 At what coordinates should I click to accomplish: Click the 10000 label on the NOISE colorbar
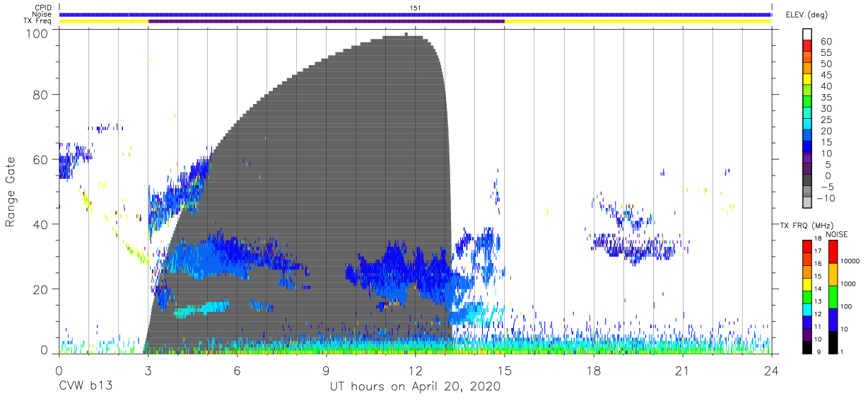pos(849,262)
